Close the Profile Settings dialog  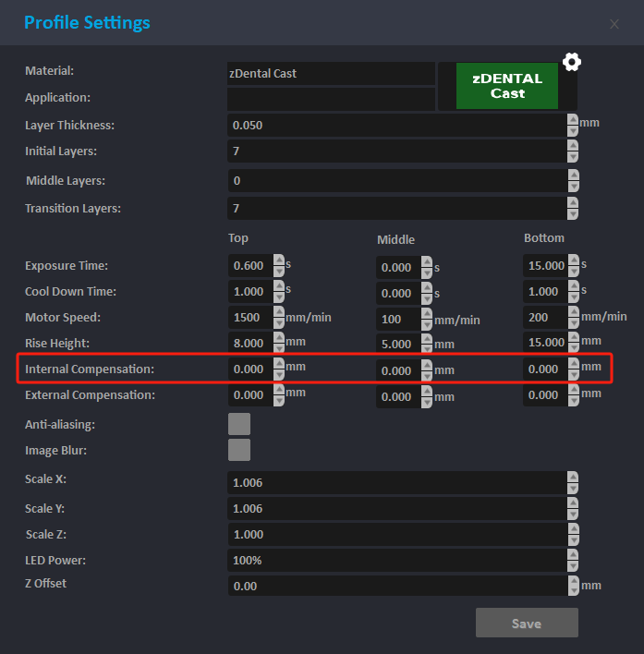614,24
